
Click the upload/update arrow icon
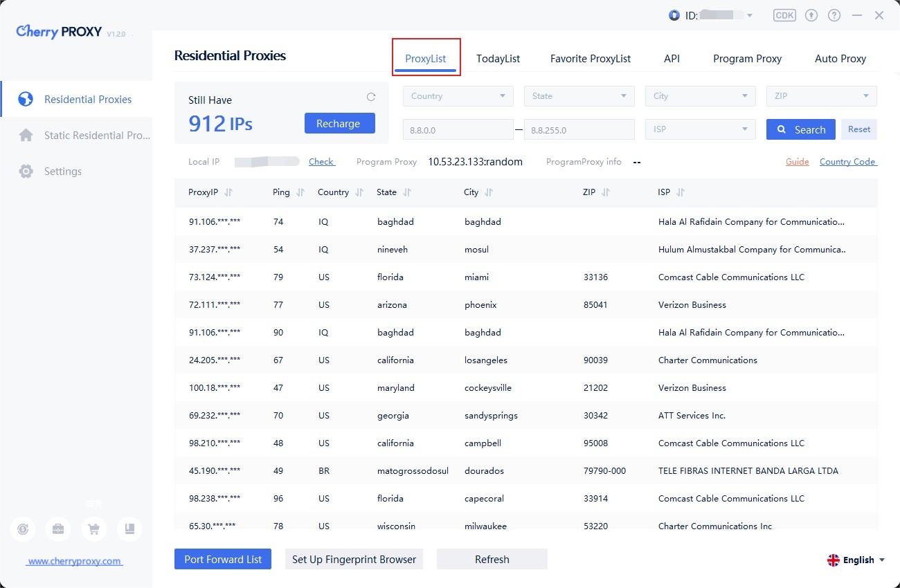click(x=811, y=15)
